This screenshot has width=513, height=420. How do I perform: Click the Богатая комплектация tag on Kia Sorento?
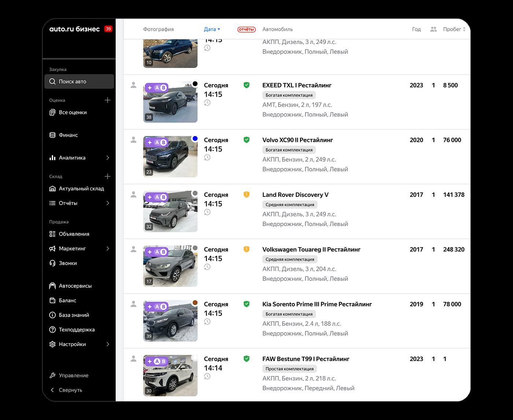[x=289, y=314]
